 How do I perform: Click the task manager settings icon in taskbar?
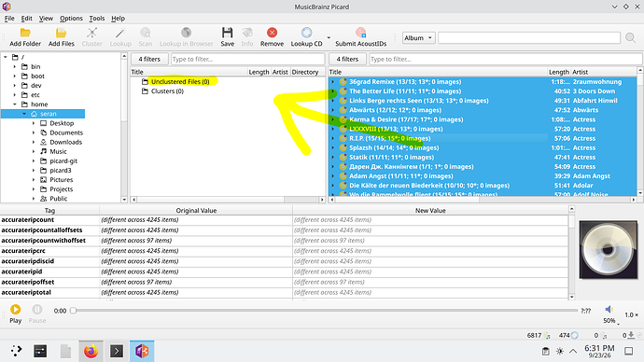(x=40, y=352)
